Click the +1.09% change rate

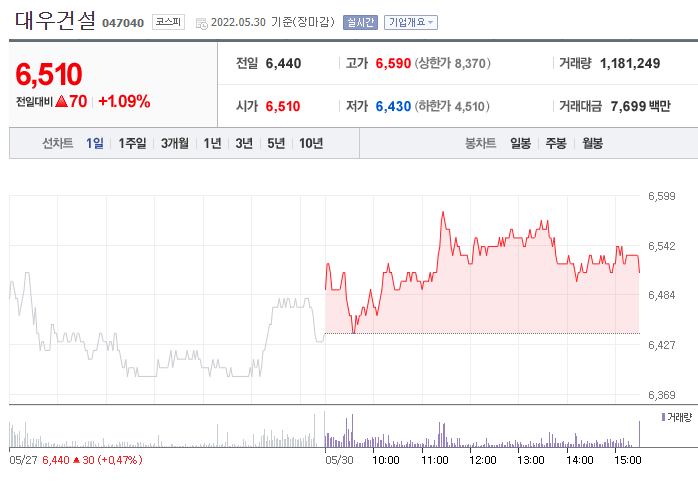click(x=124, y=101)
